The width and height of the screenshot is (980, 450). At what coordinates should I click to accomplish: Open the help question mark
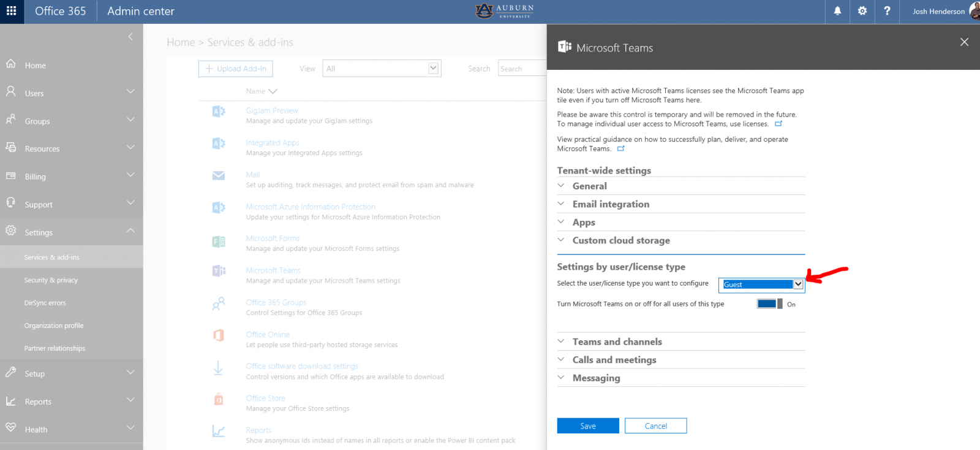[x=887, y=11]
